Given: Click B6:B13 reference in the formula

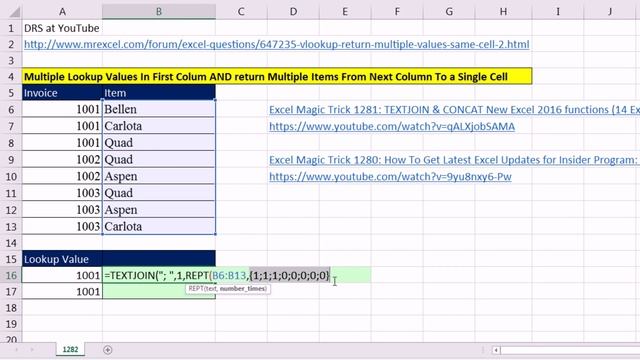Looking at the screenshot, I should coord(229,276).
